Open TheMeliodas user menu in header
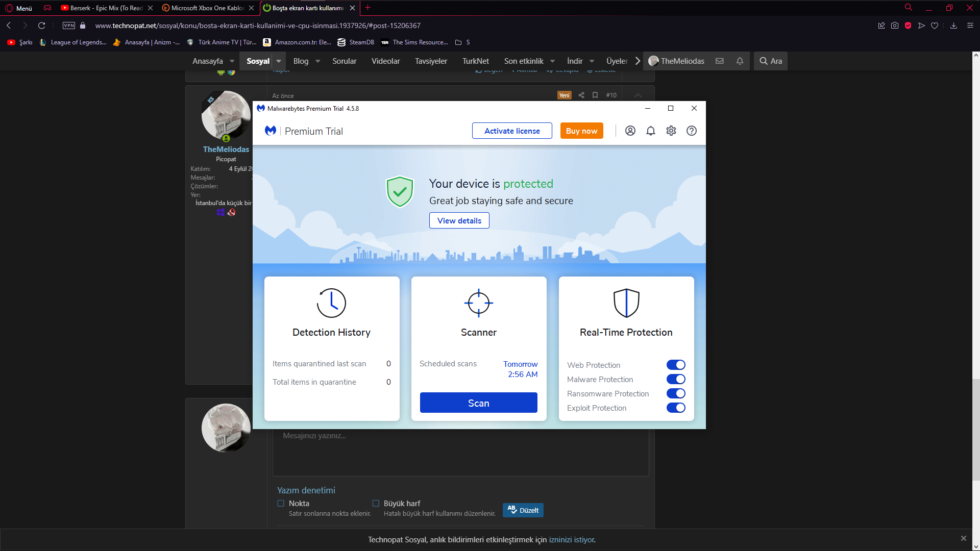Screen dimensions: 980x551 tap(676, 61)
